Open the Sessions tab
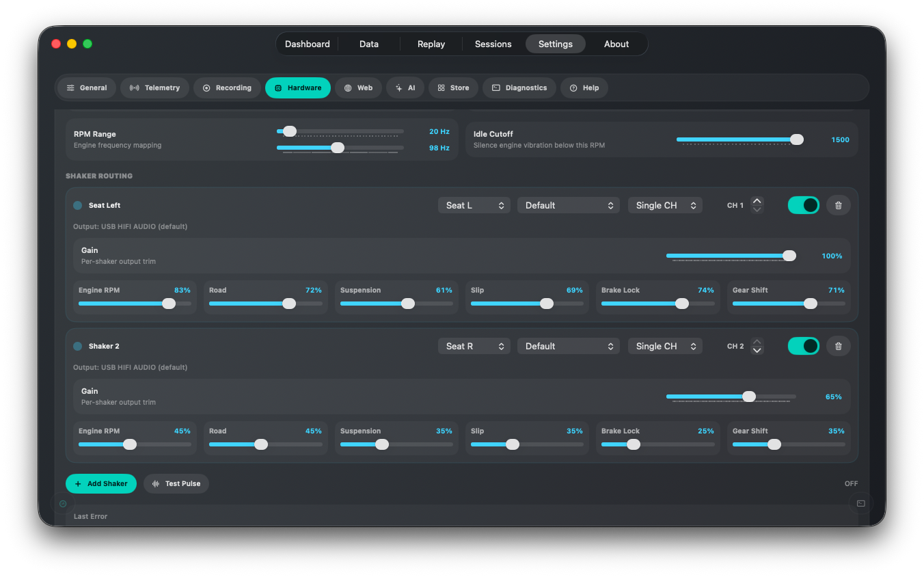This screenshot has height=577, width=924. coord(493,44)
